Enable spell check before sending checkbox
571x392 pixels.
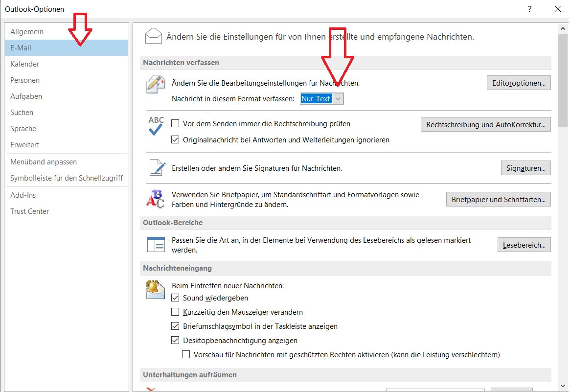[x=175, y=123]
